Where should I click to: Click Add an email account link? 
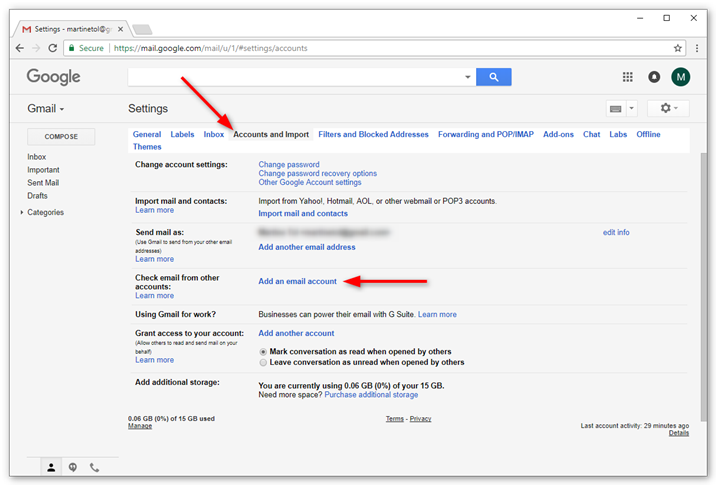(297, 282)
